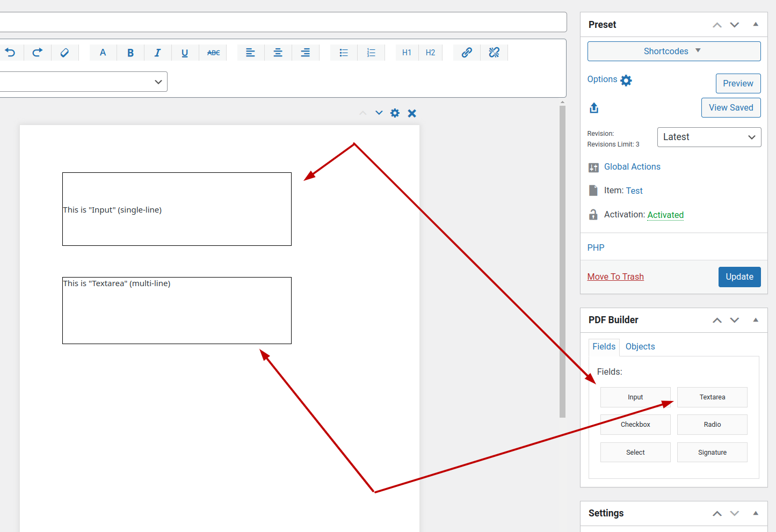Insert a numbered list

(371, 53)
